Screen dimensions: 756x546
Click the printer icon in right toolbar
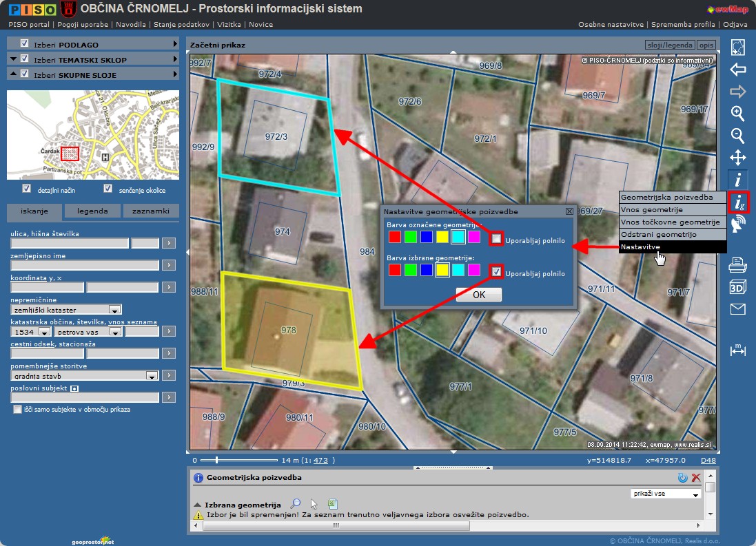click(x=737, y=264)
